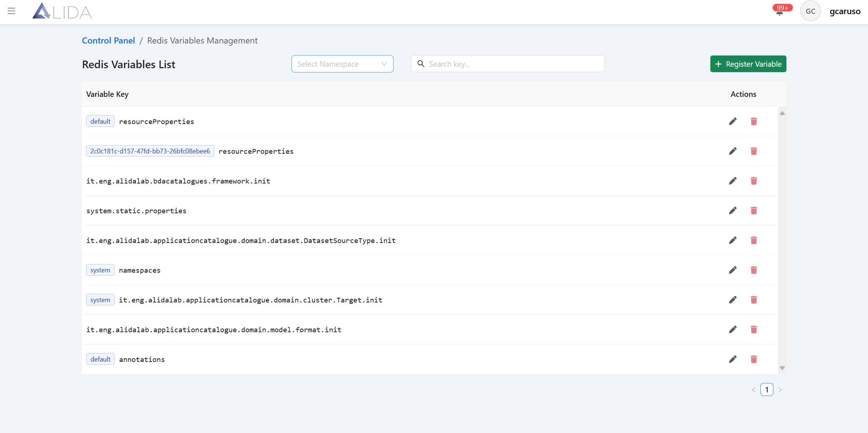Focus the Search key field

pyautogui.click(x=508, y=64)
